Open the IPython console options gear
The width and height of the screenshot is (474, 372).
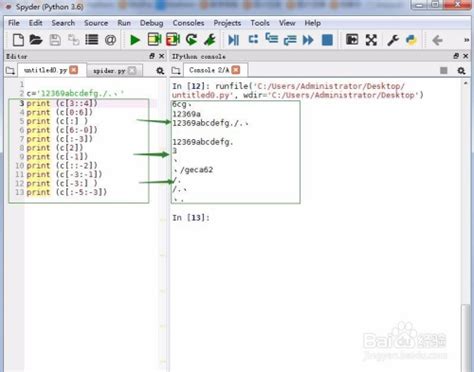tap(461, 71)
